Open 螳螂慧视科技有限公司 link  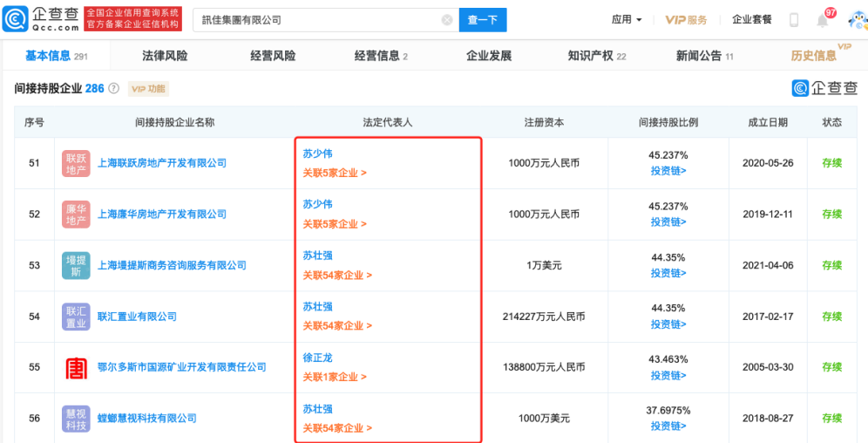(x=146, y=419)
